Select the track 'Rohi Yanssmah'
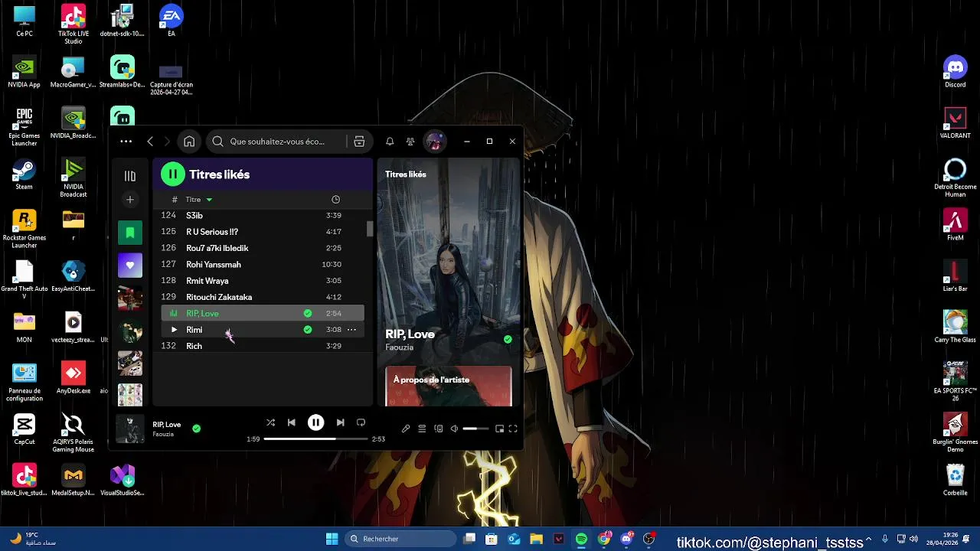This screenshot has width=980, height=551. [263, 265]
